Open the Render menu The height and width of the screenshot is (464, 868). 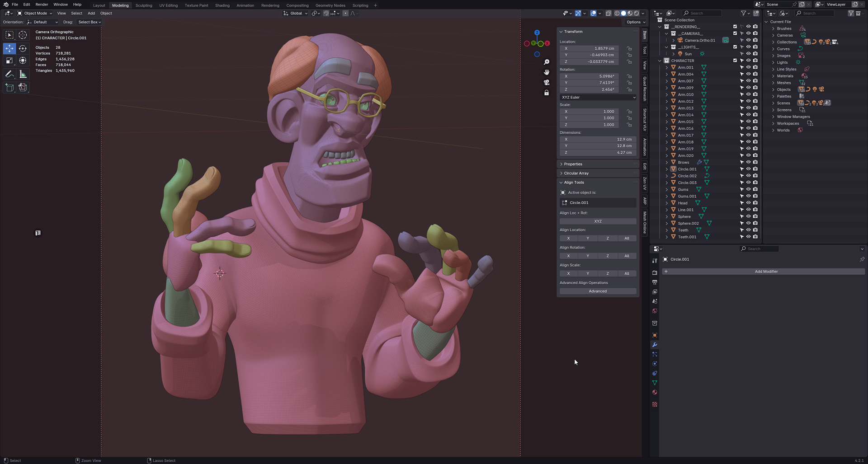(x=42, y=5)
